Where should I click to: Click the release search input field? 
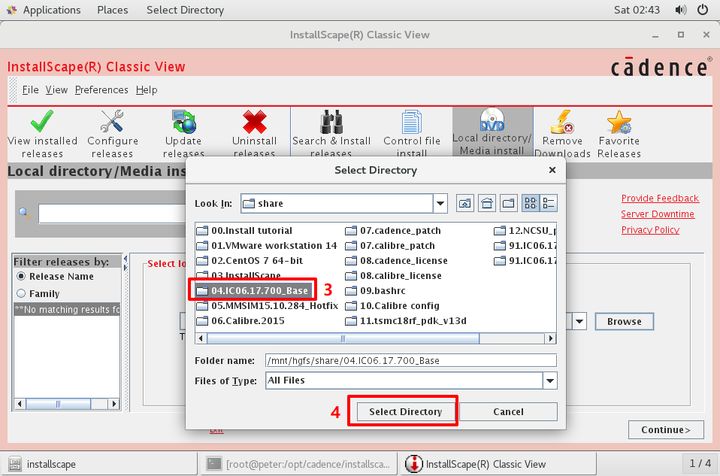(x=112, y=213)
